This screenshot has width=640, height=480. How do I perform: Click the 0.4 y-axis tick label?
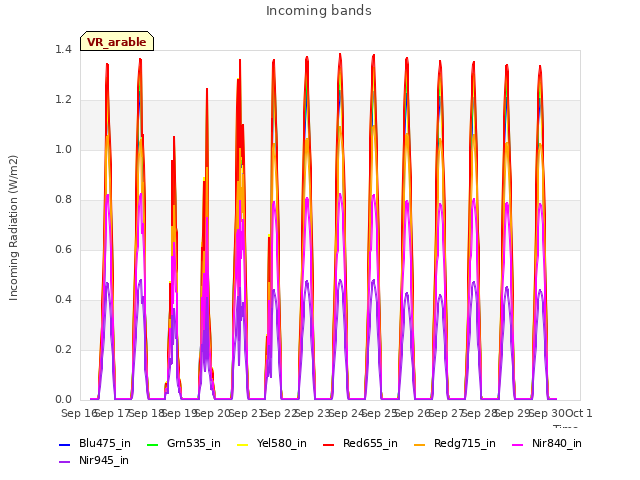point(63,300)
